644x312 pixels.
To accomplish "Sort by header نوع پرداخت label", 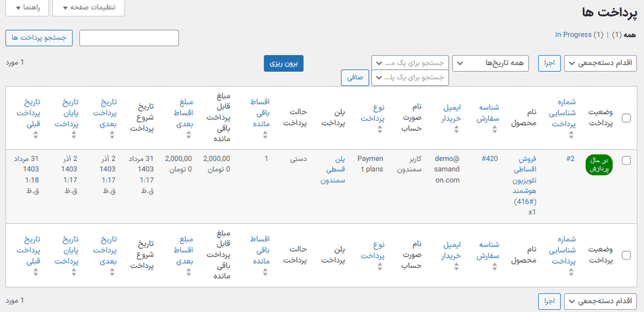I will 373,113.
